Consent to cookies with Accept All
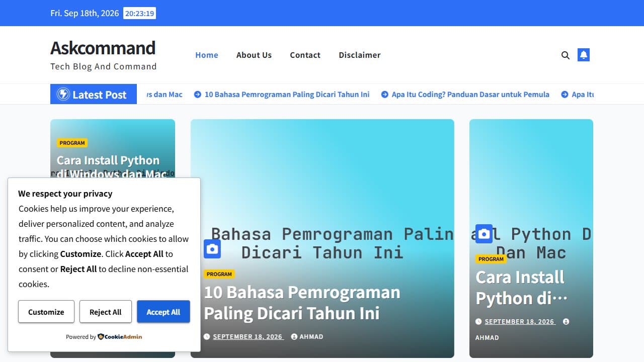The width and height of the screenshot is (644, 362). (x=164, y=312)
